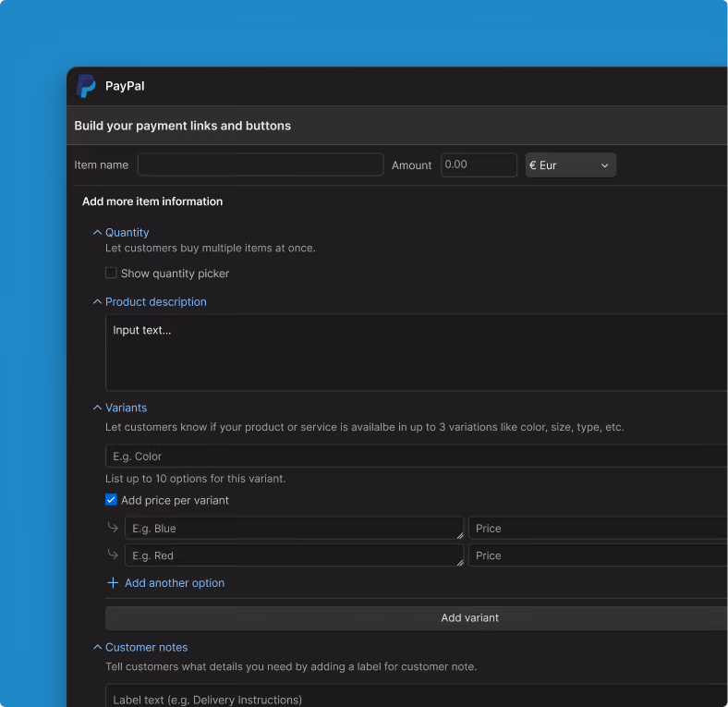
Task: Focus the Amount 0.00 field
Action: coord(479,165)
